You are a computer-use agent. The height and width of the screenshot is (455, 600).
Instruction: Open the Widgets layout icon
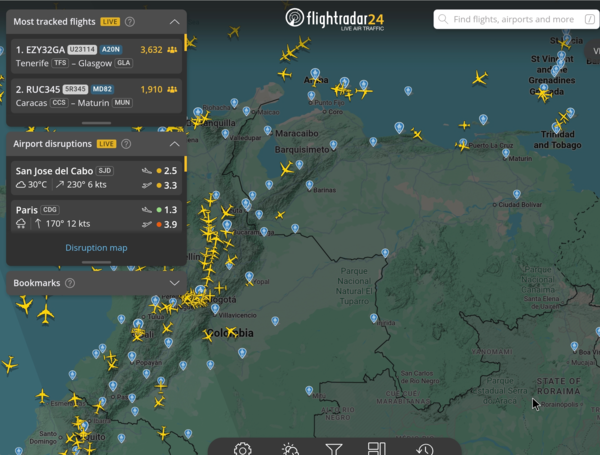tap(377, 449)
